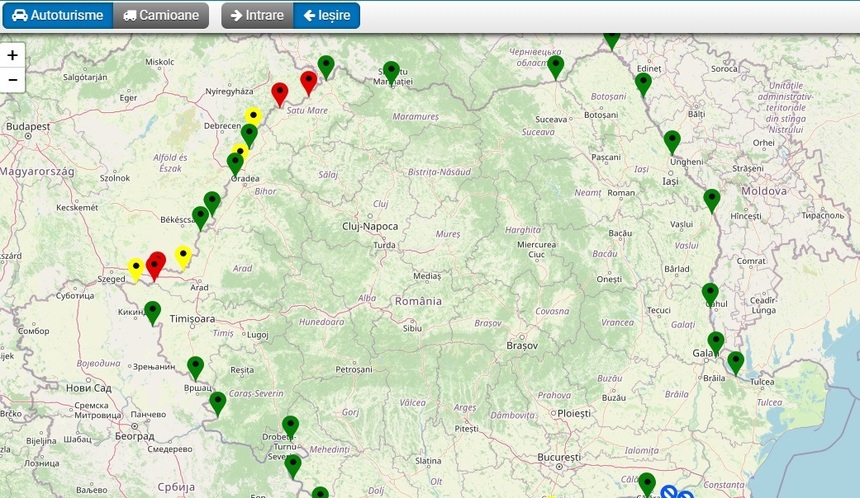Click the yellow marker nearest Szeged
Viewport: 860px width, 498px height.
pyautogui.click(x=136, y=268)
